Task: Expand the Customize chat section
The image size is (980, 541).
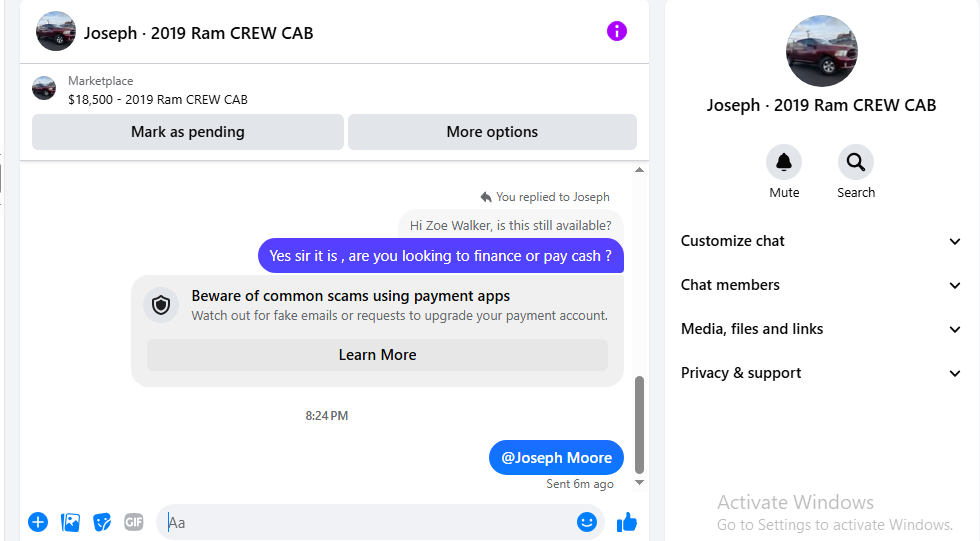Action: 821,241
